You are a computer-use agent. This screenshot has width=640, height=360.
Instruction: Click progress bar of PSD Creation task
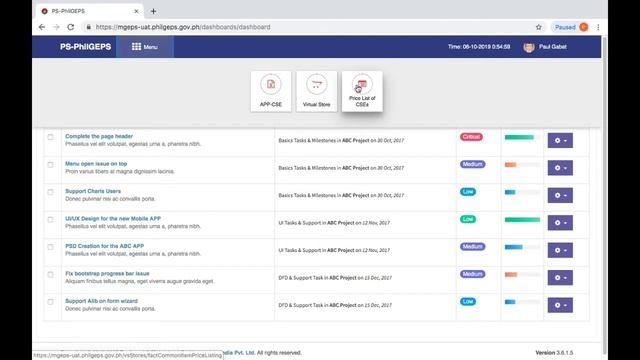pos(522,247)
